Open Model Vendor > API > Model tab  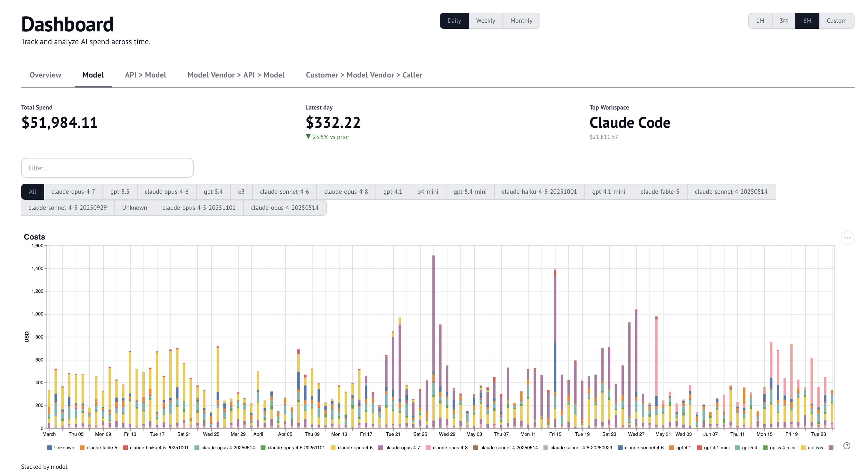point(236,75)
